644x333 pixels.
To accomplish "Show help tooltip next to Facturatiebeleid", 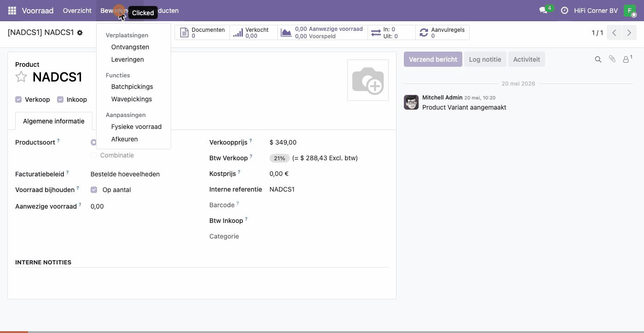I will click(67, 172).
